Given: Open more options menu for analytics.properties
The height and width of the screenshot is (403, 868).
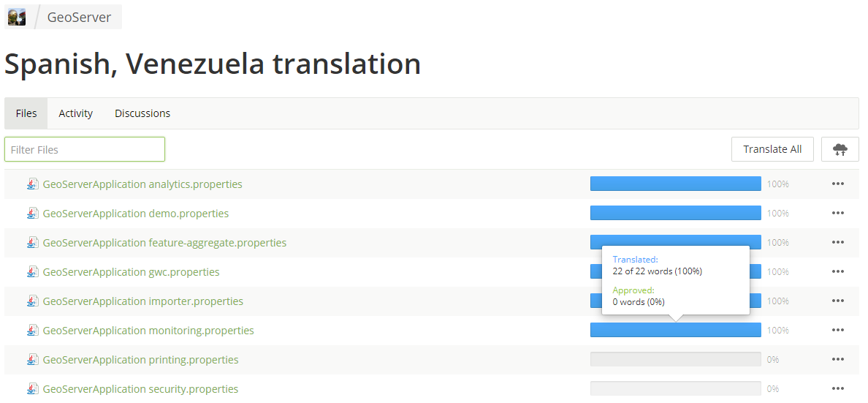Looking at the screenshot, I should click(837, 184).
